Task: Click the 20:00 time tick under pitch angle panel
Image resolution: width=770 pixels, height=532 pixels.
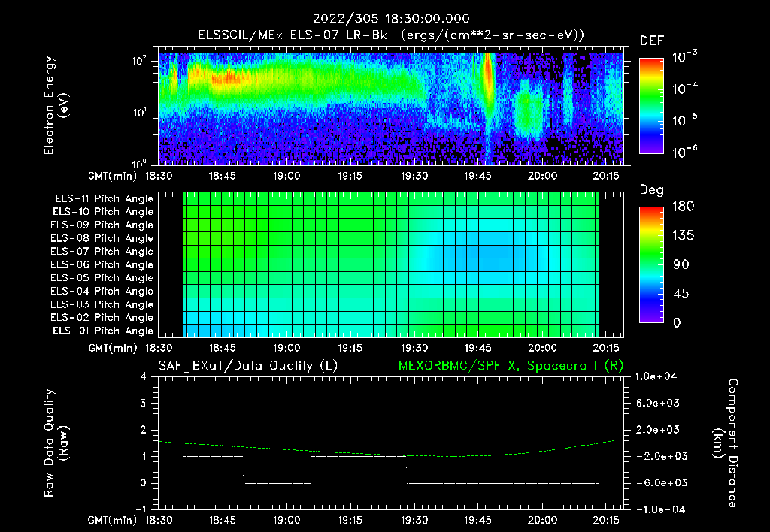Action: 542,348
